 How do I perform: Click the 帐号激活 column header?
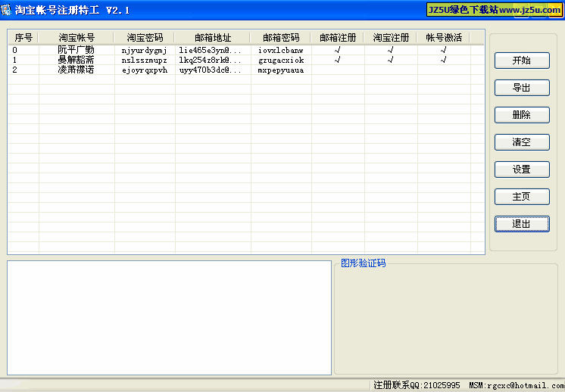tap(444, 37)
